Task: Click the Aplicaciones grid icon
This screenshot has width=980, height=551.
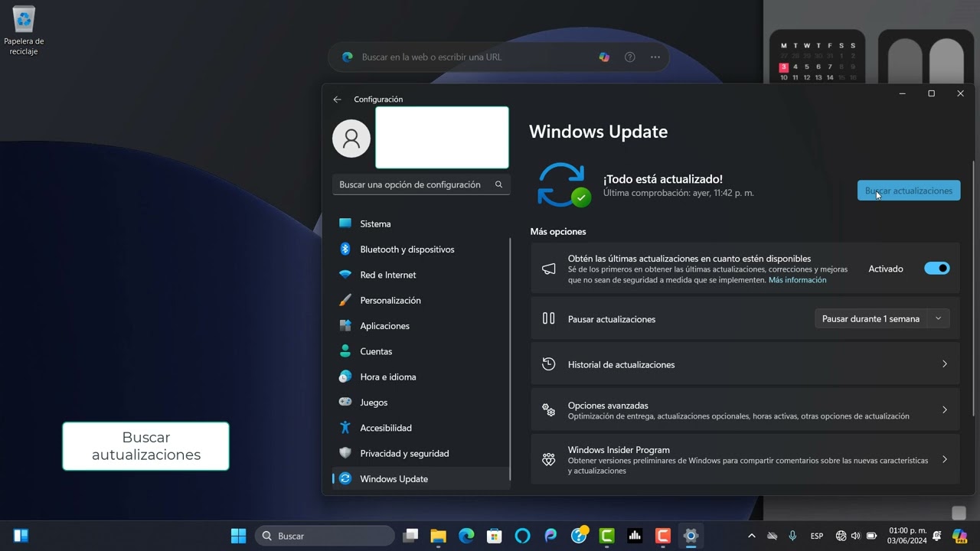Action: [x=345, y=325]
